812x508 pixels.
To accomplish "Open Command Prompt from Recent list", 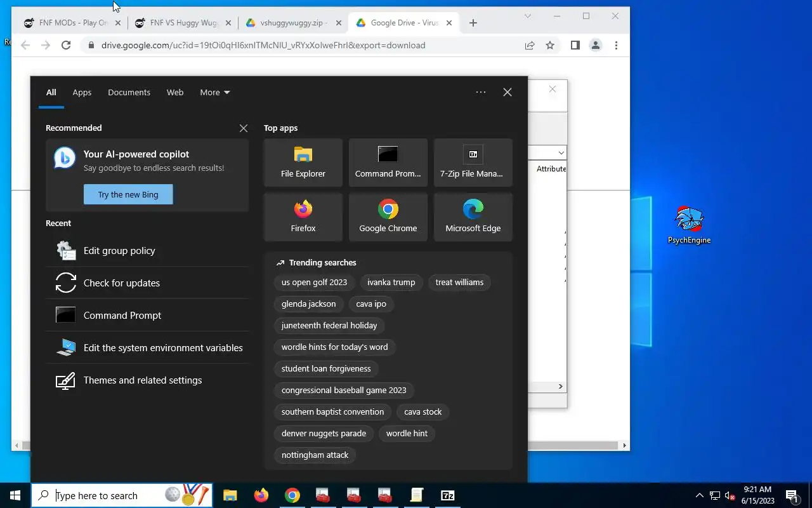I will pos(147,316).
